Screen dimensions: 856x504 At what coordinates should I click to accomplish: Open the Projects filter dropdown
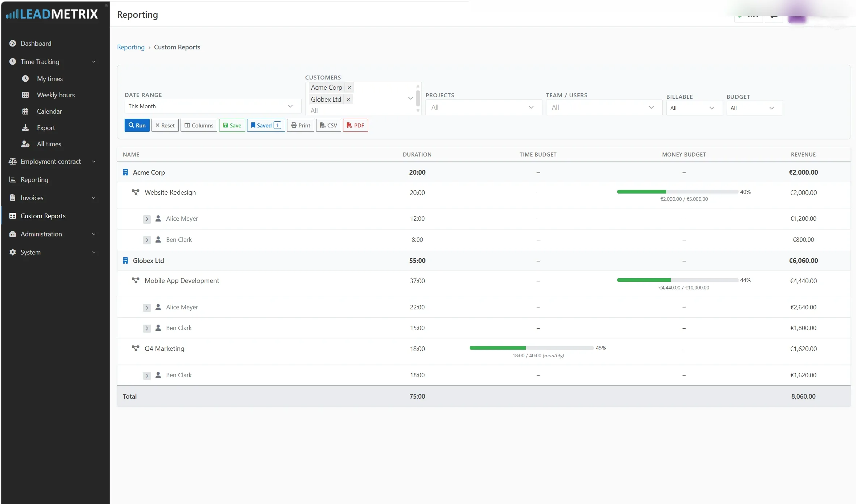[484, 107]
